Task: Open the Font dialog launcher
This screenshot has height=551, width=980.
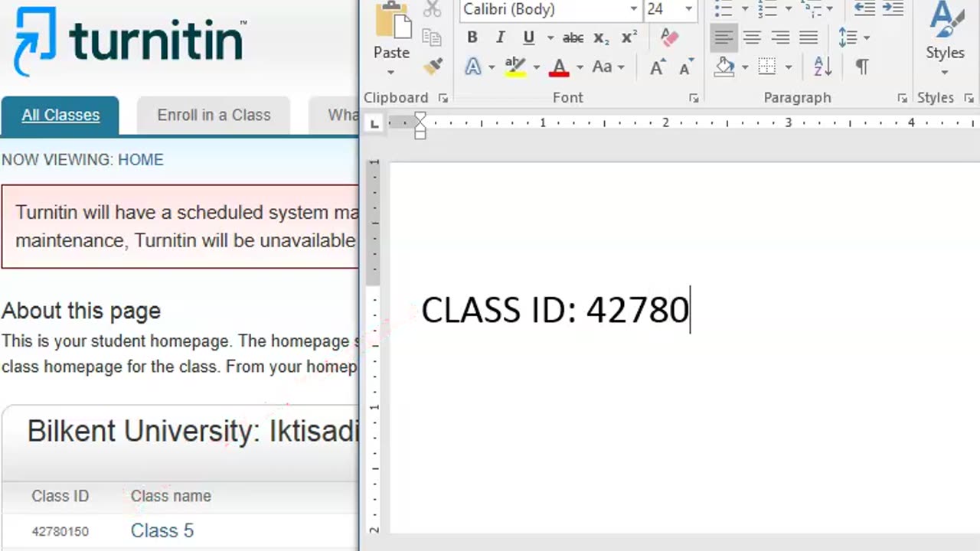Action: point(694,98)
